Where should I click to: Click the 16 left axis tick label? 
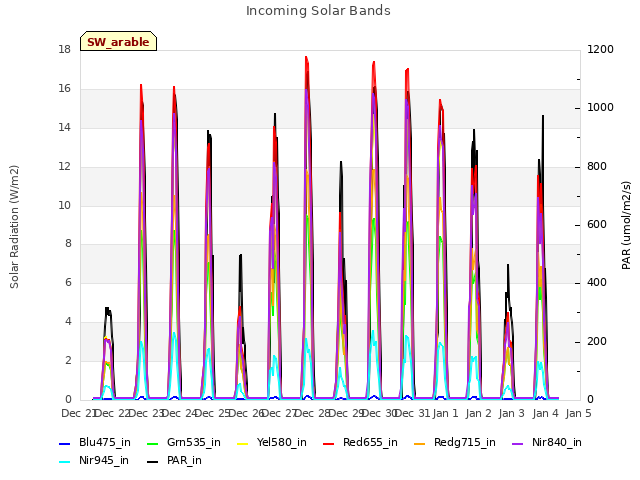coord(64,89)
